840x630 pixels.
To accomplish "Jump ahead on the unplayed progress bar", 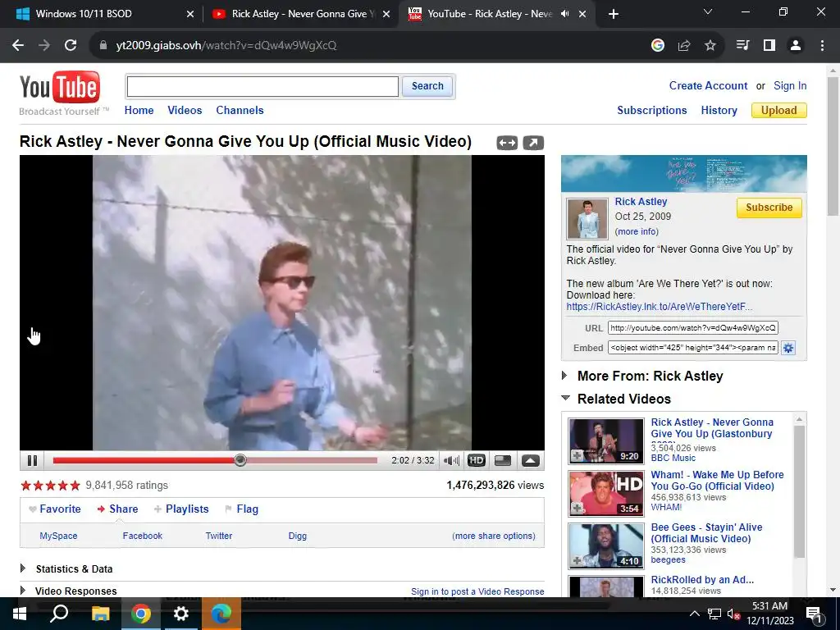I will point(312,460).
